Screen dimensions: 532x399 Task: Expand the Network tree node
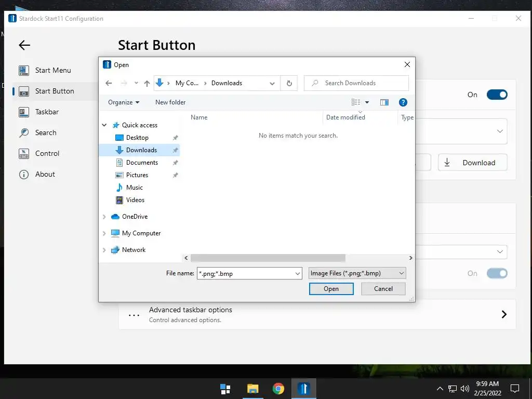click(x=104, y=250)
